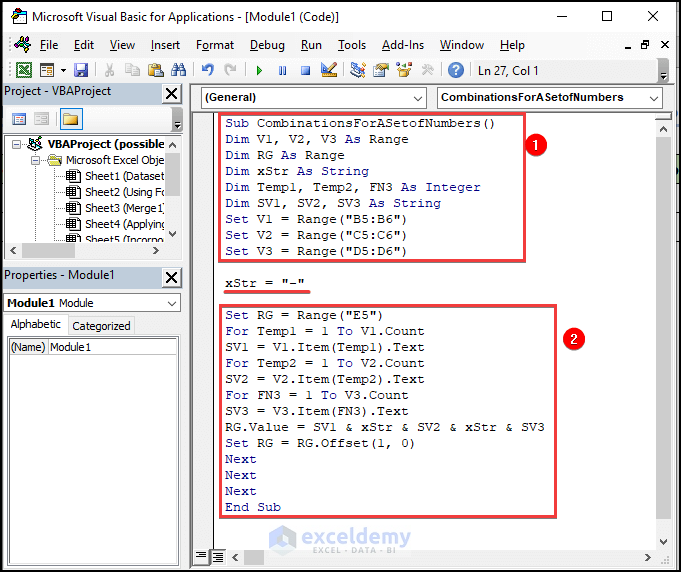The image size is (681, 572).
Task: Close the Properties - Module1 panel
Action: tap(172, 277)
